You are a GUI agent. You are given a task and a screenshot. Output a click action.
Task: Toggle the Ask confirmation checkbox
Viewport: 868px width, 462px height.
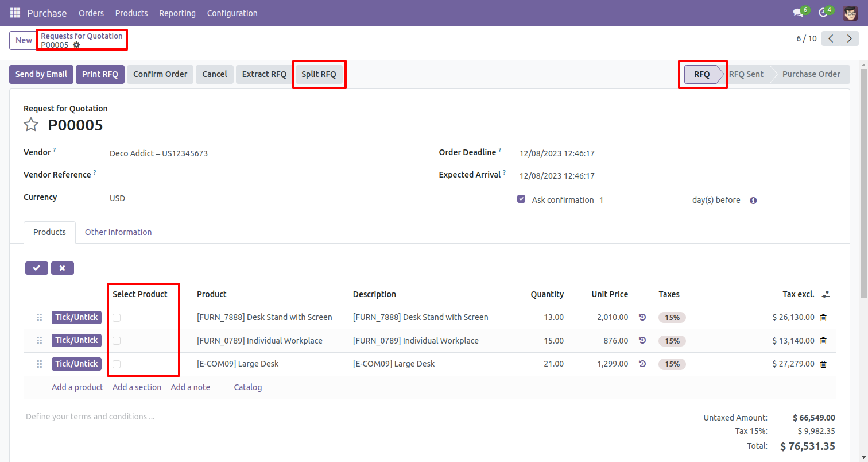521,199
